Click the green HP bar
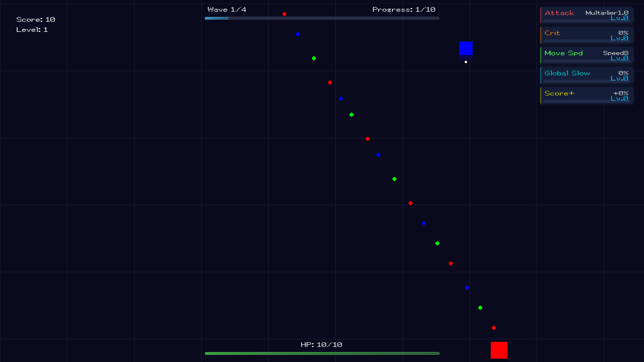The width and height of the screenshot is (644, 362). 322,353
